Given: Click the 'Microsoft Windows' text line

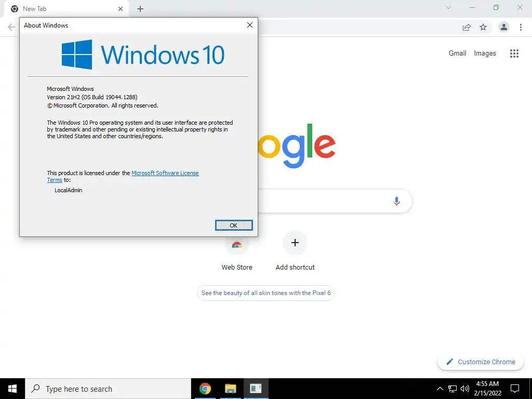Looking at the screenshot, I should pos(70,89).
